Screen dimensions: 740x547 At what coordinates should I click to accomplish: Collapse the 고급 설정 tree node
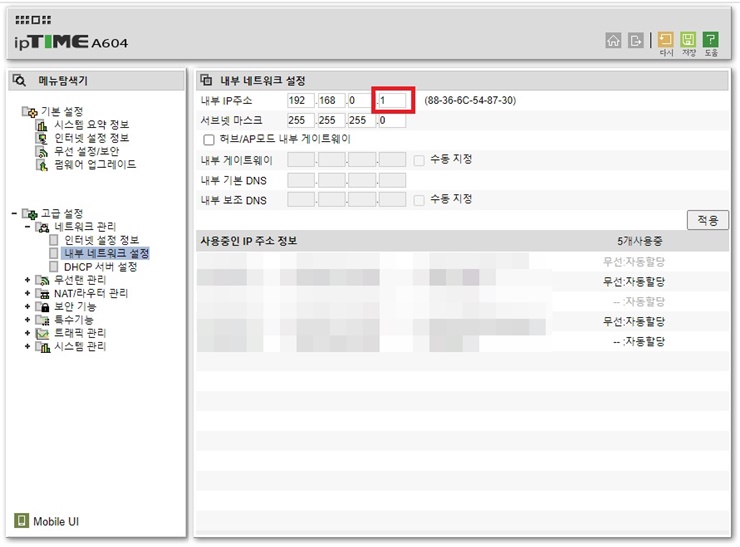14,213
